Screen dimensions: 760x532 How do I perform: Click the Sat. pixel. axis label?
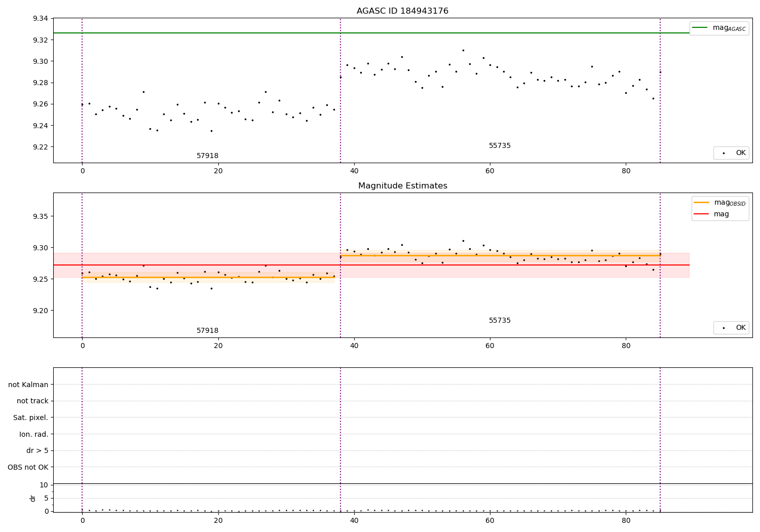(31, 417)
